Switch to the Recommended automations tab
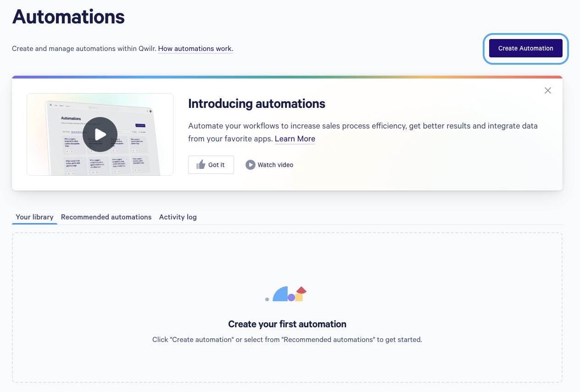Viewport: 580px width, 392px height. point(106,217)
